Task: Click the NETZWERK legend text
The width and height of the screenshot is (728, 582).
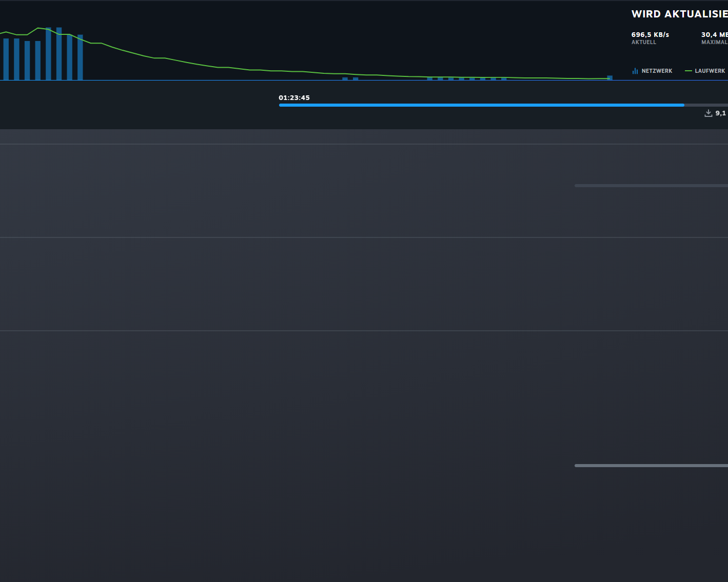Action: (x=657, y=71)
